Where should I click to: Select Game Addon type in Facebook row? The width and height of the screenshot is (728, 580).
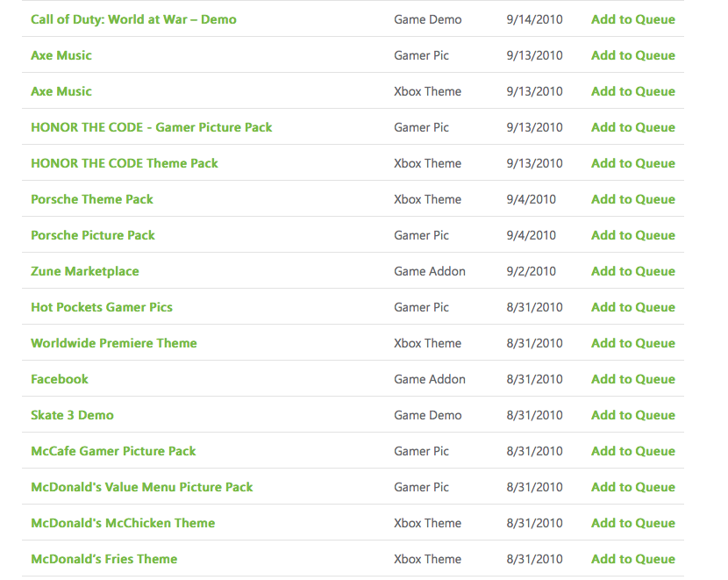click(x=430, y=379)
